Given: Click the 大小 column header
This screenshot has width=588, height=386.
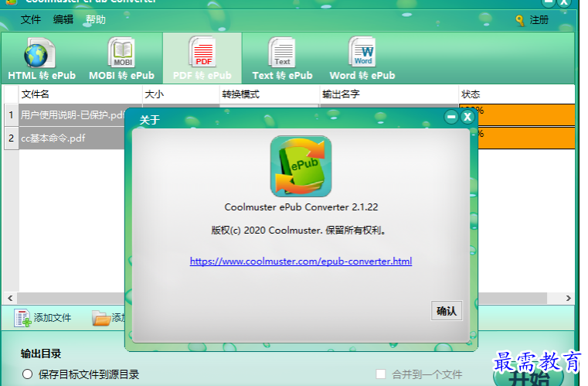Looking at the screenshot, I should click(x=181, y=94).
